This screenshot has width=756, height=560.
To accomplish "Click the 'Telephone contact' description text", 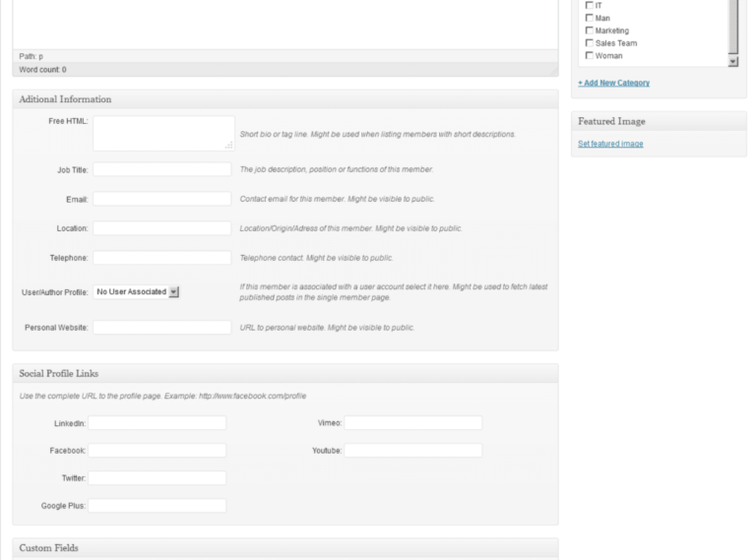I will click(x=316, y=258).
